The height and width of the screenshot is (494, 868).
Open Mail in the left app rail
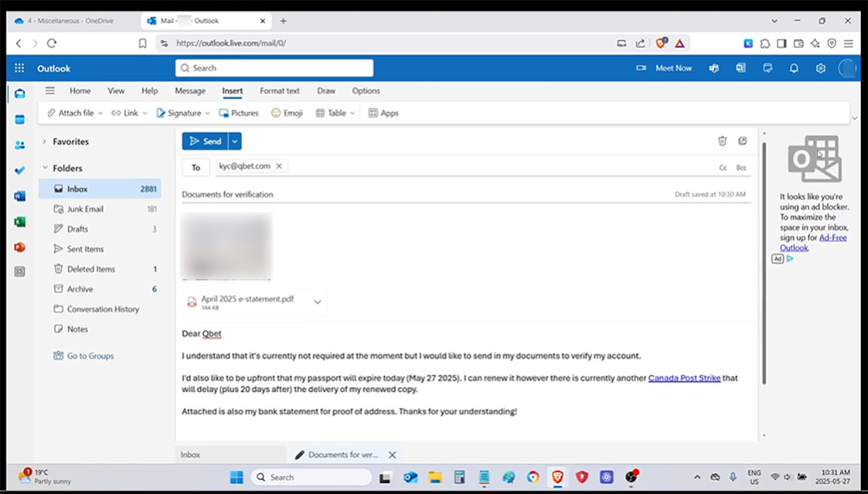(20, 93)
